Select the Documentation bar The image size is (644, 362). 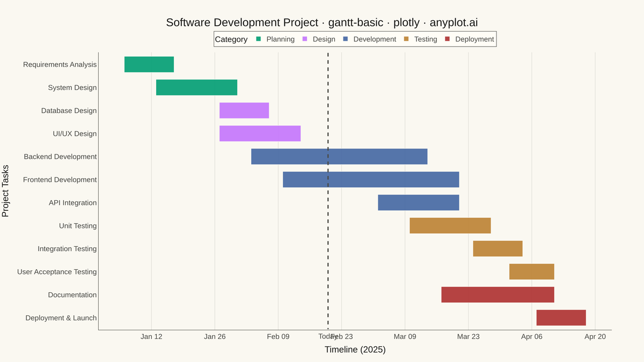pos(498,295)
